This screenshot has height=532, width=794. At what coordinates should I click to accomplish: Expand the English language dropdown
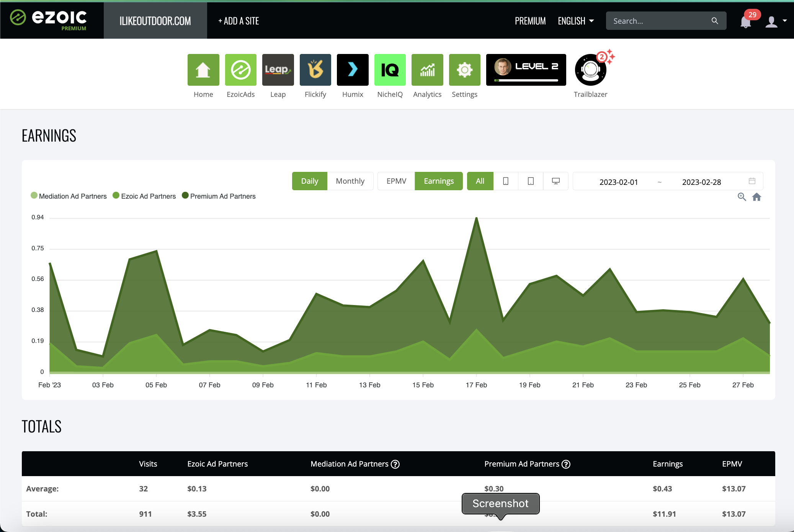[576, 21]
